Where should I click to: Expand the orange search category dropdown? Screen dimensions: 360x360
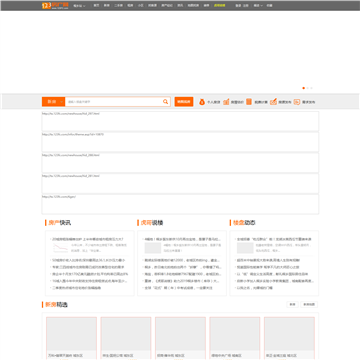(x=54, y=102)
